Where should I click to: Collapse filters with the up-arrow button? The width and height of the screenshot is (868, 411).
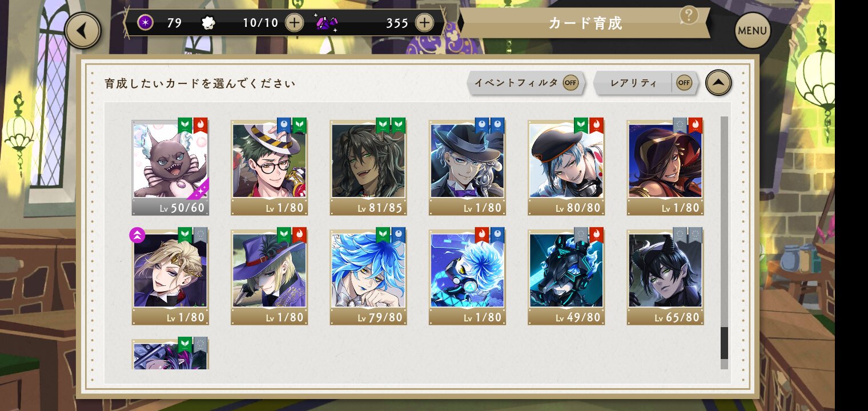(x=718, y=83)
